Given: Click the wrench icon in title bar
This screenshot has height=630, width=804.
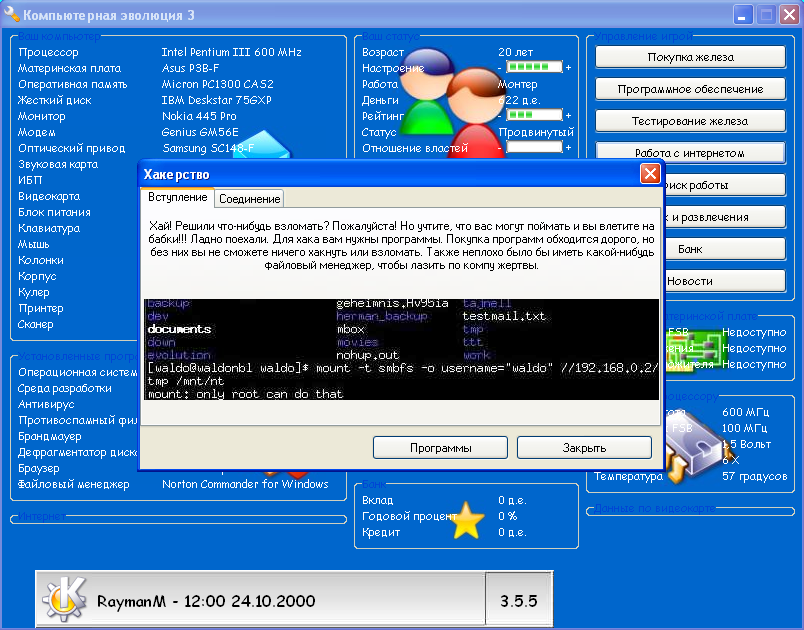Looking at the screenshot, I should tap(11, 14).
